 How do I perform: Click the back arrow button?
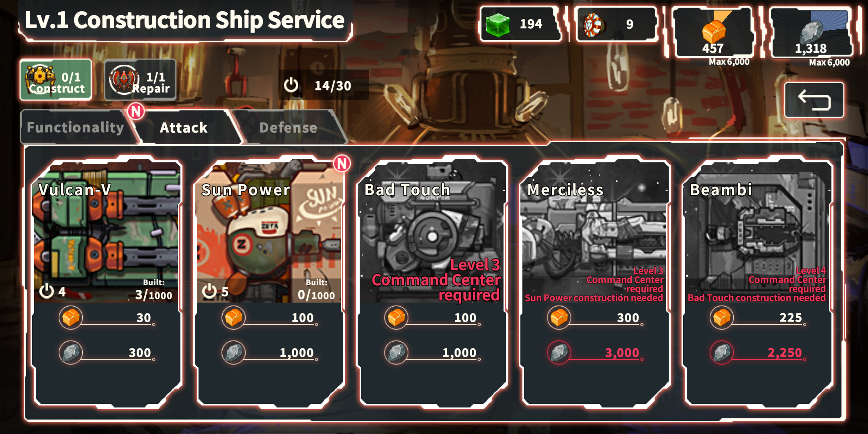(x=814, y=100)
